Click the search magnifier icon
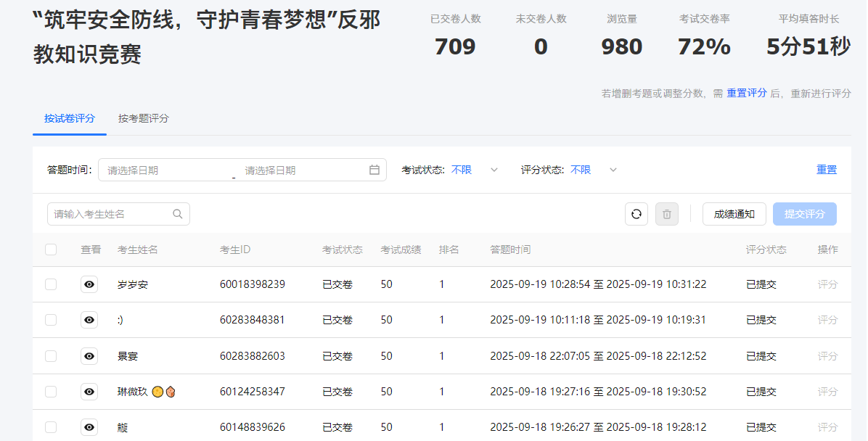Image resolution: width=868 pixels, height=441 pixels. coord(178,214)
